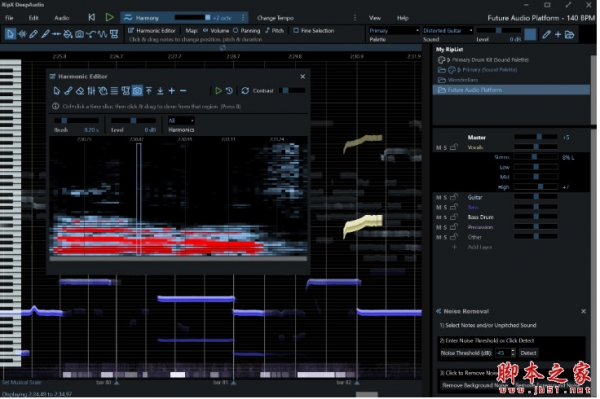600x399 pixels.
Task: Click the camera clone tool in main toolbar
Action: pyautogui.click(x=80, y=34)
